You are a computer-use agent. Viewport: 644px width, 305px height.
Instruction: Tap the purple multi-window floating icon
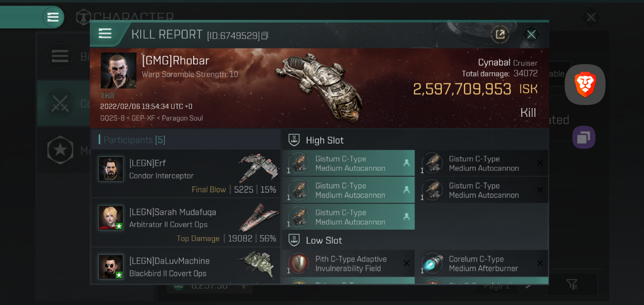pyautogui.click(x=584, y=138)
